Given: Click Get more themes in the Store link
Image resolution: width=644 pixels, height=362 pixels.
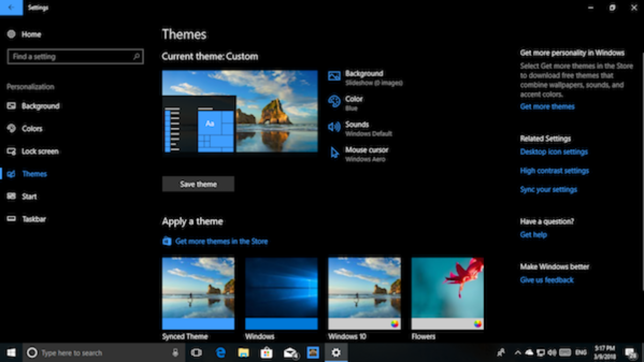Looking at the screenshot, I should (x=221, y=241).
